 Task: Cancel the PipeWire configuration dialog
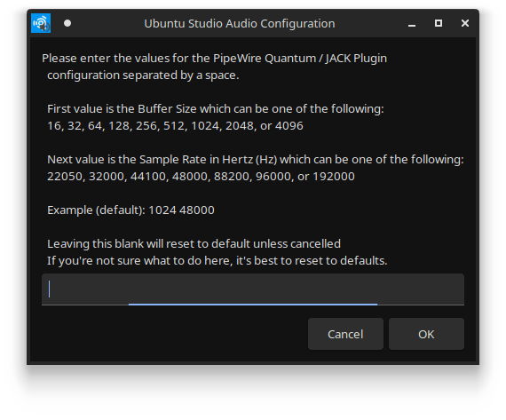coord(345,334)
